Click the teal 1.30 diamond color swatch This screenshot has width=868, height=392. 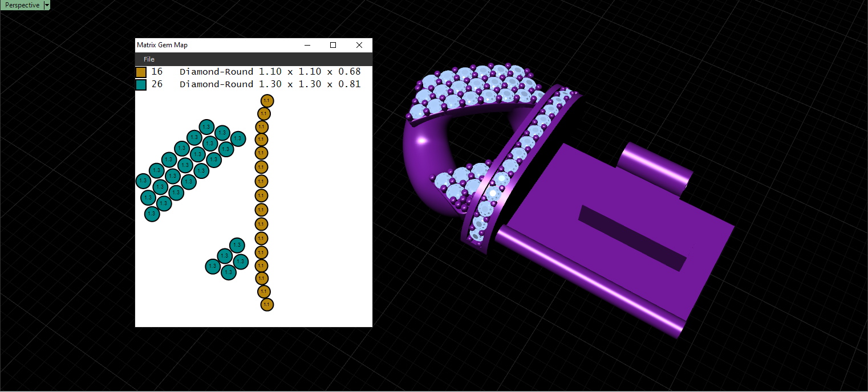pyautogui.click(x=141, y=85)
